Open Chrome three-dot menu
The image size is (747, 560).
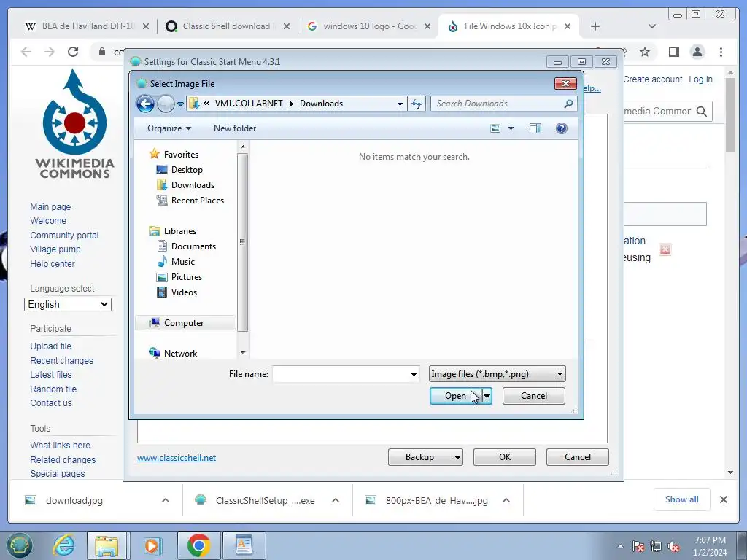(x=721, y=52)
